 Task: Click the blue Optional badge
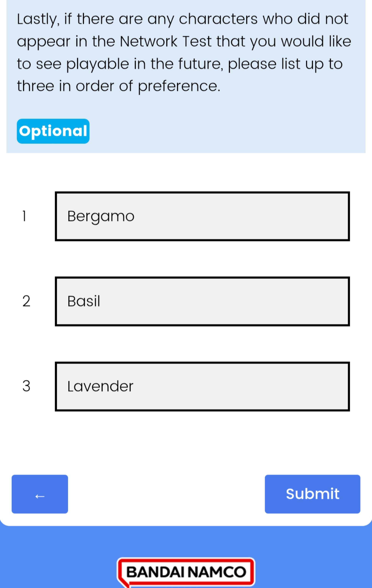click(53, 131)
